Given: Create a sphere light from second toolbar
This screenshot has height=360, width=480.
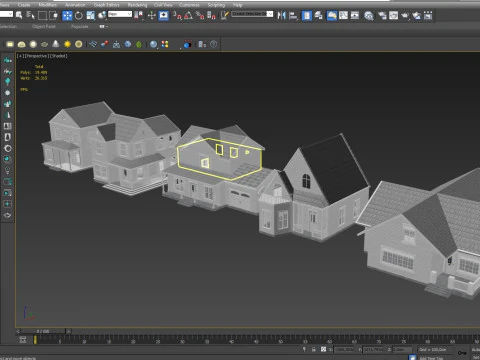Looking at the screenshot, I should pos(33,44).
